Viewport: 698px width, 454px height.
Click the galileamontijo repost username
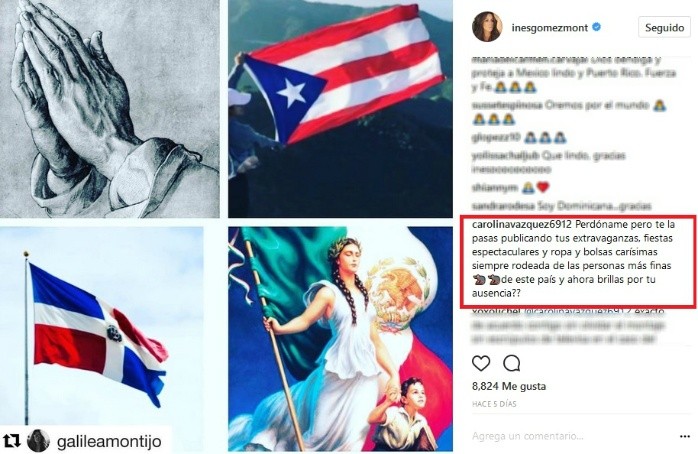click(x=109, y=442)
